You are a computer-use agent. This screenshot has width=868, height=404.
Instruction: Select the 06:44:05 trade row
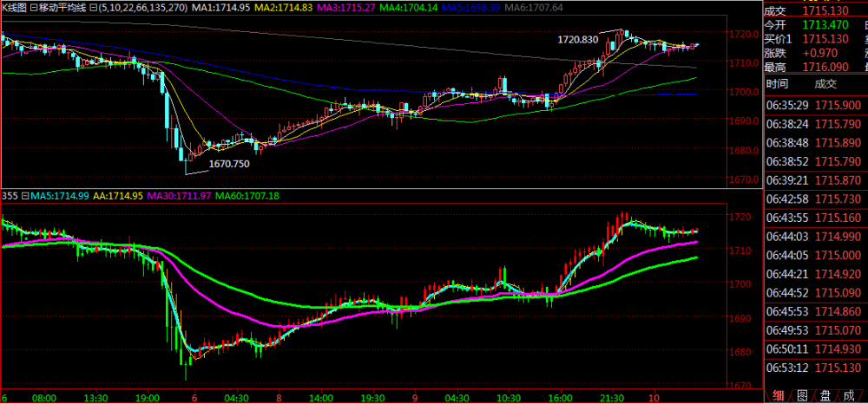click(814, 256)
